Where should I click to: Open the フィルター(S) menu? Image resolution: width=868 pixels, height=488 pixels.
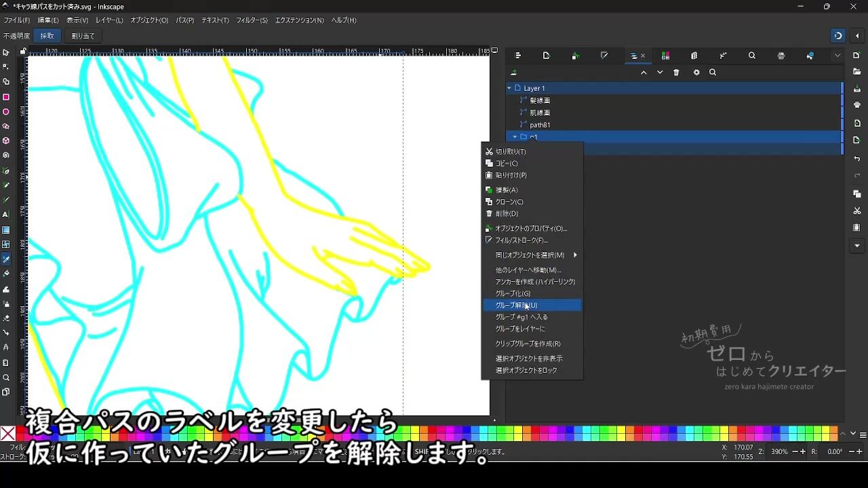[252, 20]
